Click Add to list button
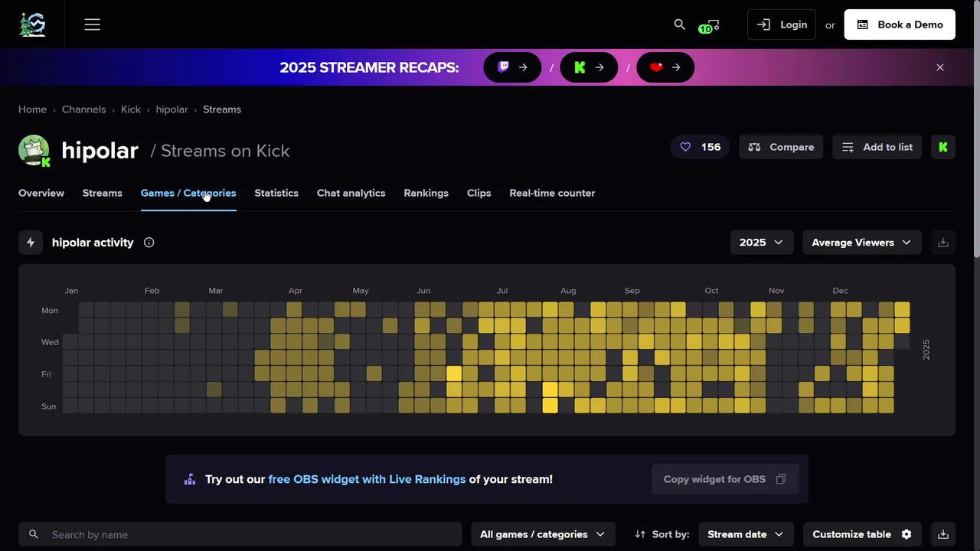This screenshot has height=551, width=980. coord(877,147)
